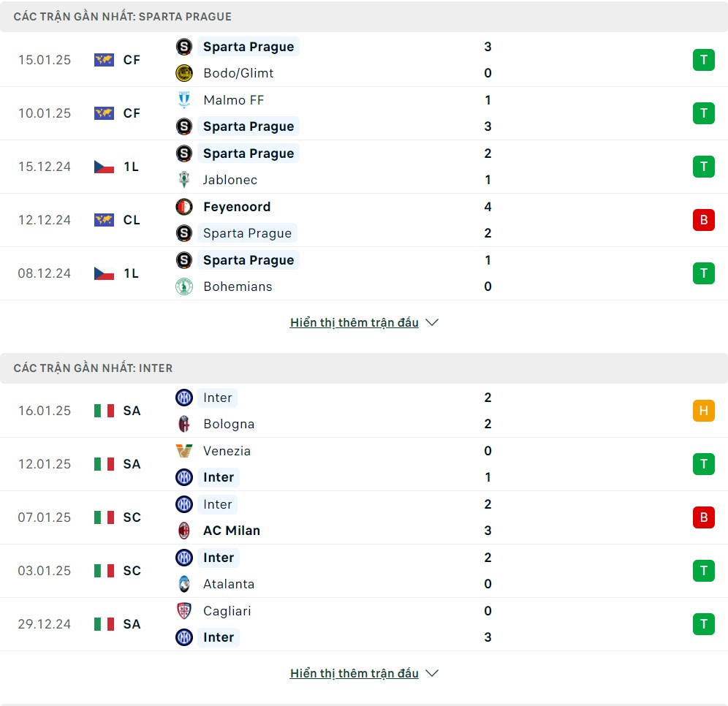The image size is (728, 706).
Task: Open the Venezia team logo
Action: (x=184, y=451)
